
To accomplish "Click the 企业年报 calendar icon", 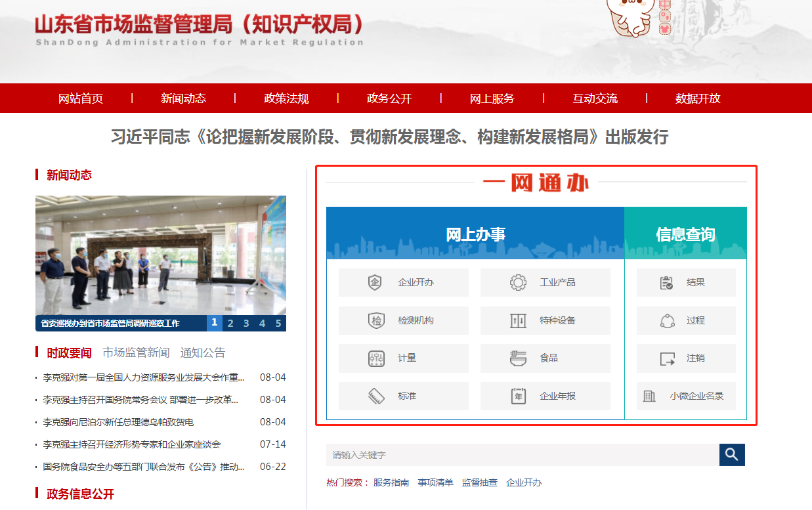I will click(518, 396).
